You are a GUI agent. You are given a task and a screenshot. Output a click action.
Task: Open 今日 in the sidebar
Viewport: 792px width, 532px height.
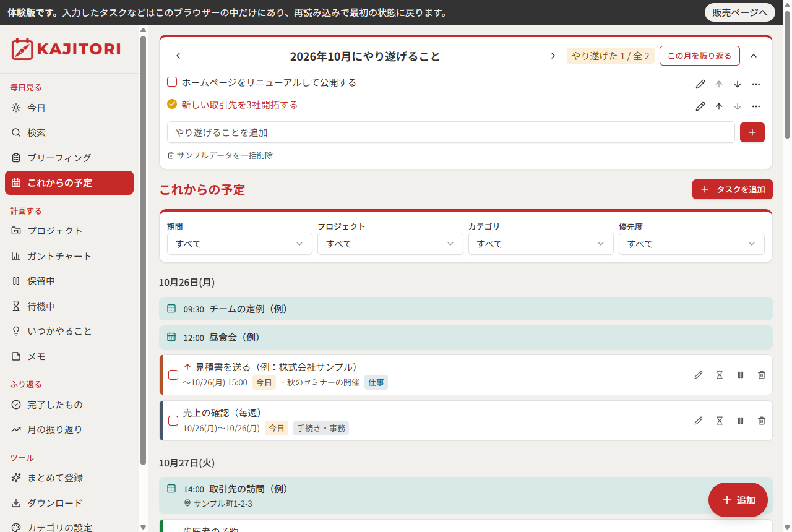click(69, 108)
